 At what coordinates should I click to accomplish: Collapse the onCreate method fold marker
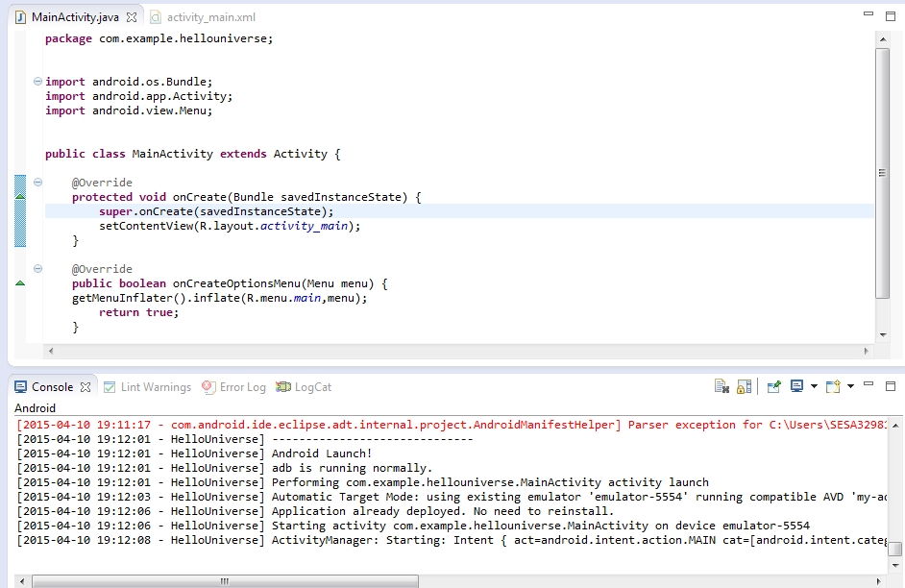[37, 183]
